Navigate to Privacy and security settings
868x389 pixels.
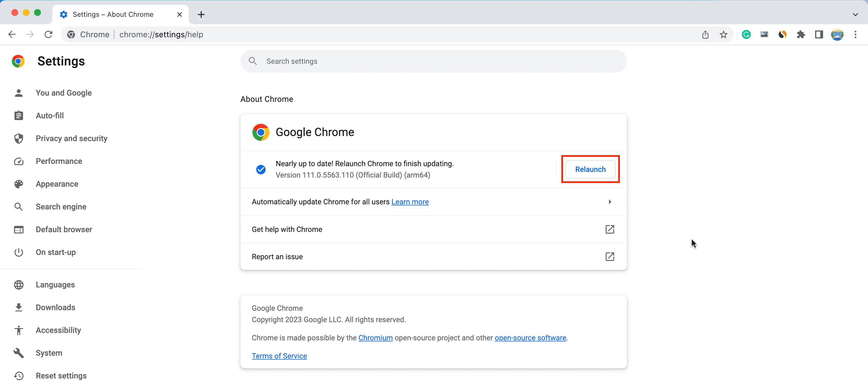coord(71,139)
